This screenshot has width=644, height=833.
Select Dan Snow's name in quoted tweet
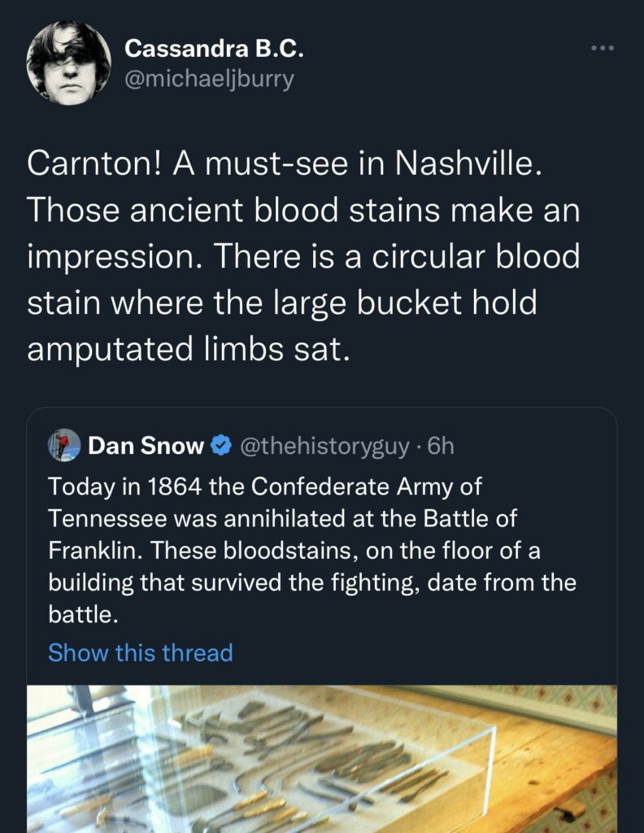point(146,445)
